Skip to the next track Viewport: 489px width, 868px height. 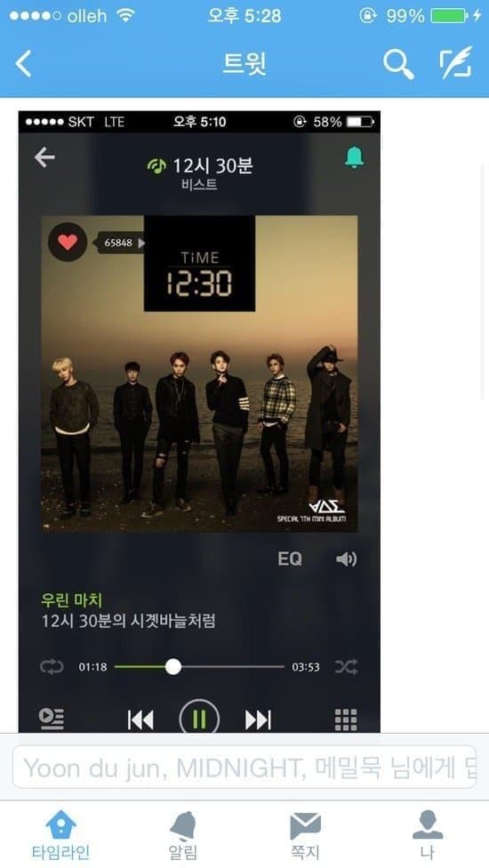[258, 719]
